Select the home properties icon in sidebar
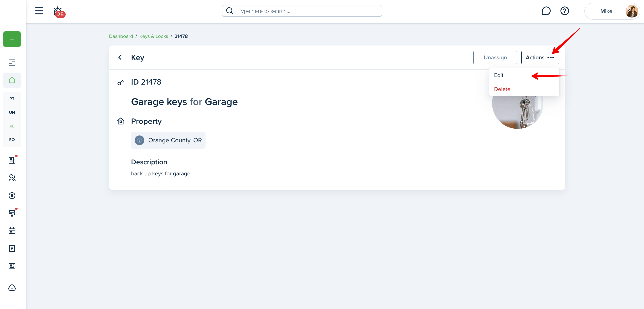644x309 pixels. coord(12,80)
